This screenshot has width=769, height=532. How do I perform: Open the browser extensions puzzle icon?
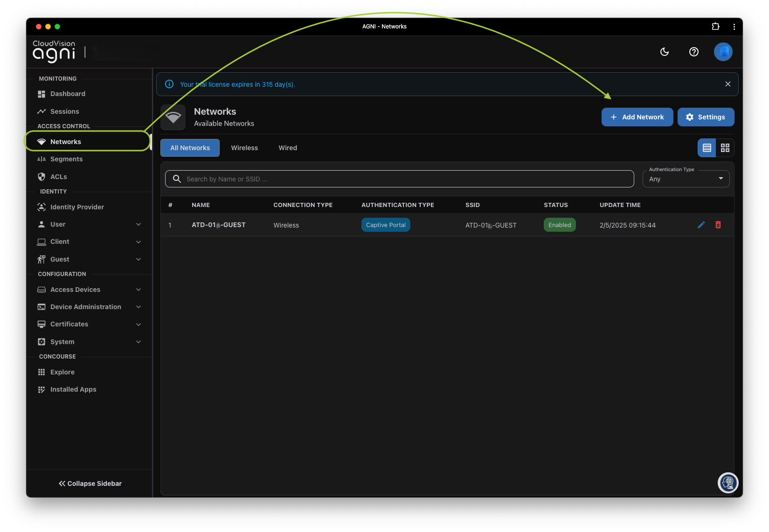(x=715, y=27)
